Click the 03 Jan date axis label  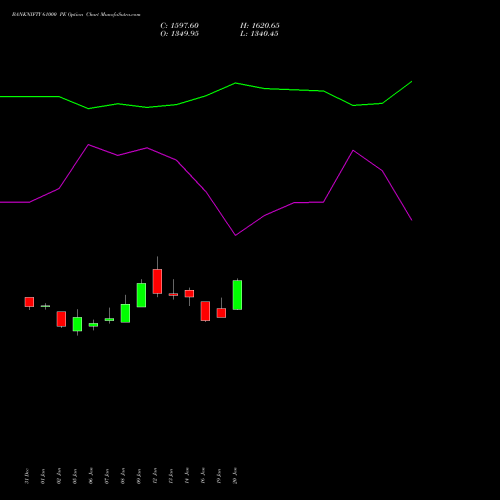click(x=75, y=476)
